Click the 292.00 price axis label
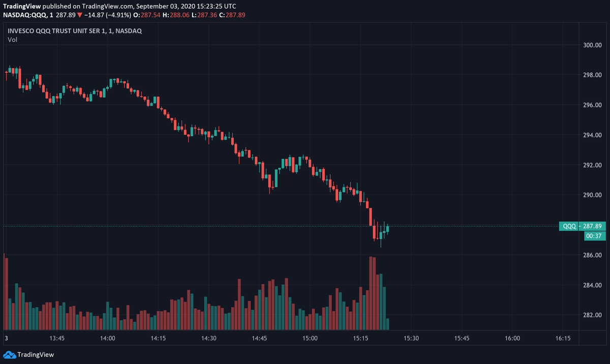 pyautogui.click(x=593, y=165)
